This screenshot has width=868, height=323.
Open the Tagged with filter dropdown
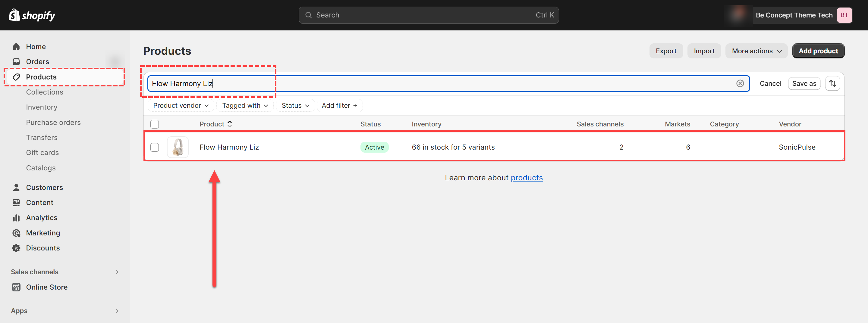(x=245, y=105)
